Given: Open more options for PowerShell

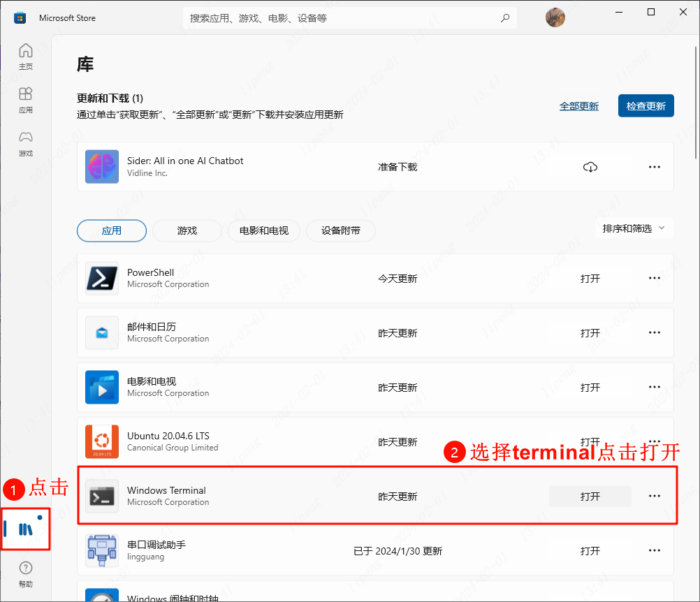Looking at the screenshot, I should (x=655, y=278).
